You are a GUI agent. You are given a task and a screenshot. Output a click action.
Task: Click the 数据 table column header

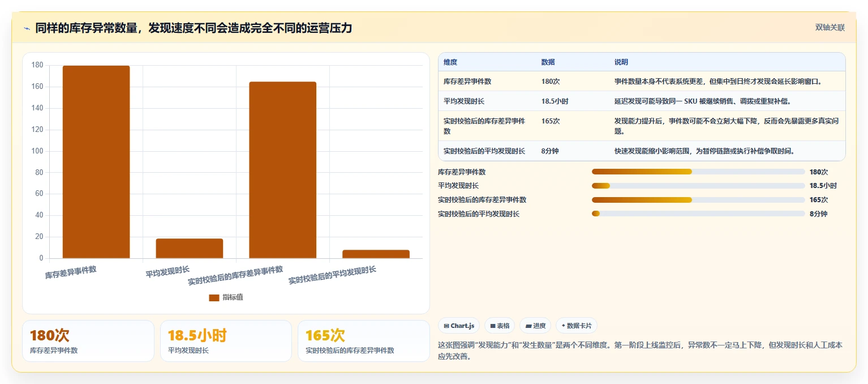point(548,62)
